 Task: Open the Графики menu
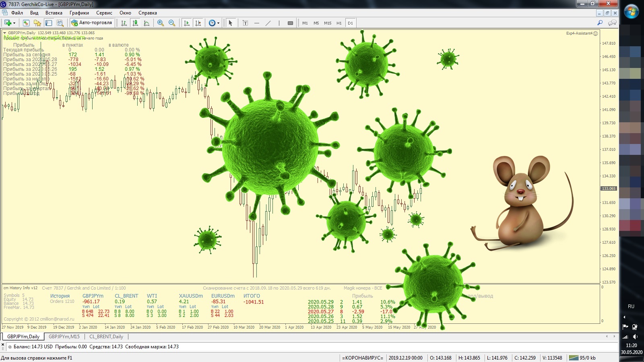point(79,13)
